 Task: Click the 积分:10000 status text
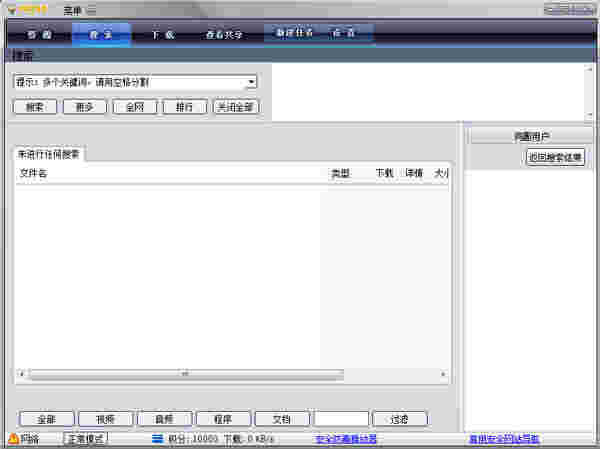click(193, 439)
